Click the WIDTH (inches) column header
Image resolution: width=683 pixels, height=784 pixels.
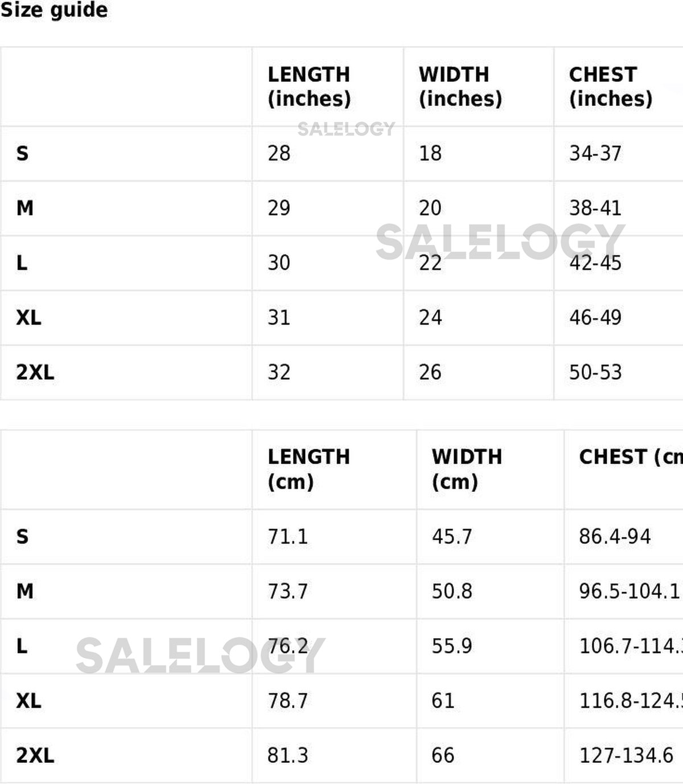460,87
